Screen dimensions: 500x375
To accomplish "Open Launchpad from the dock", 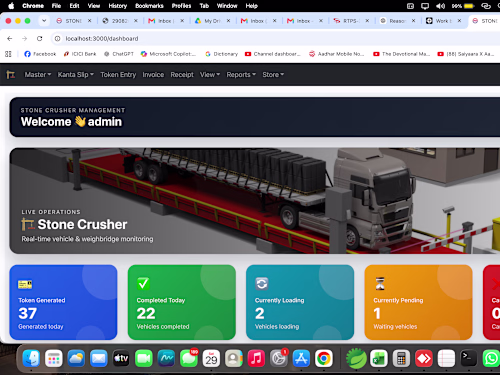I will (x=54, y=359).
